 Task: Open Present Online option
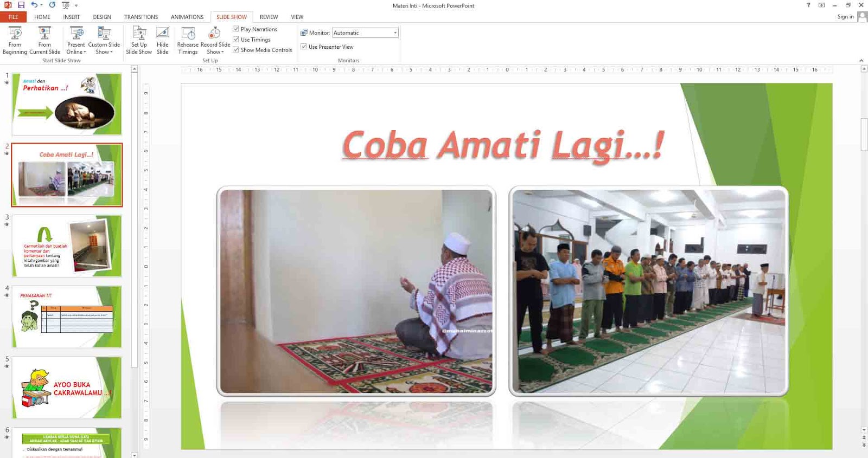click(x=76, y=41)
